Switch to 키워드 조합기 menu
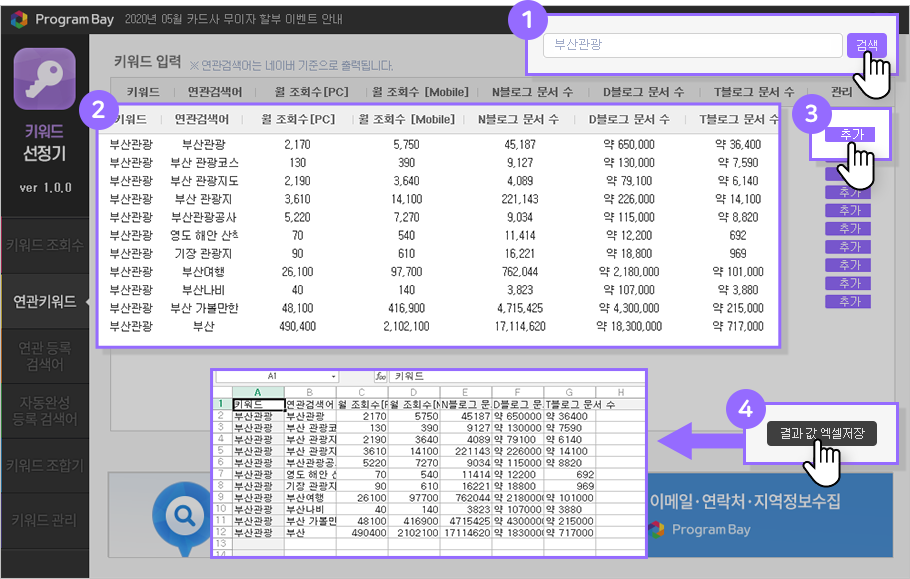 pos(44,465)
